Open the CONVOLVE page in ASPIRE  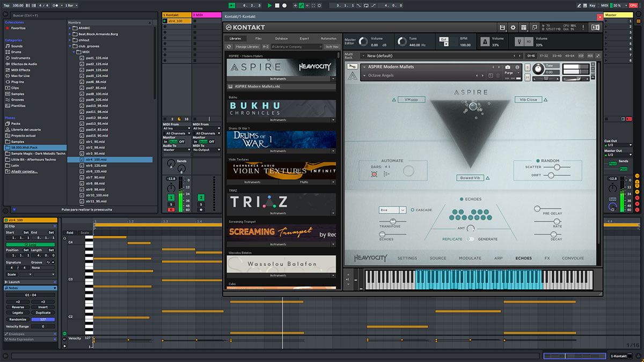[573, 258]
